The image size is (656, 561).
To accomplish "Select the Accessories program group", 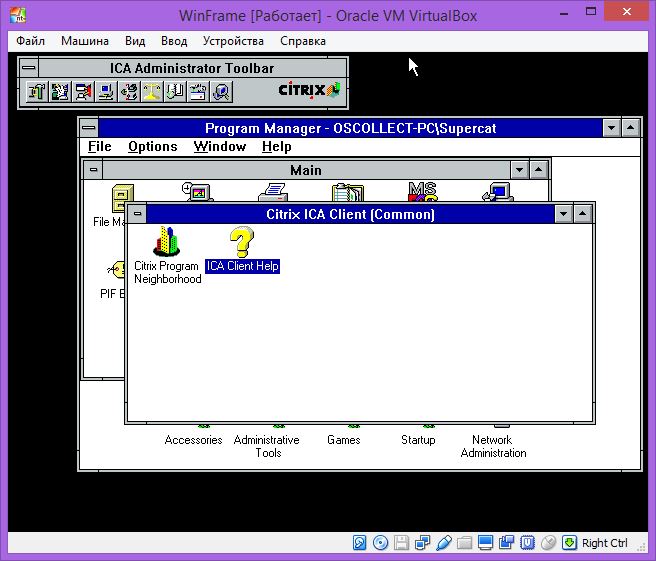I will tap(193, 440).
